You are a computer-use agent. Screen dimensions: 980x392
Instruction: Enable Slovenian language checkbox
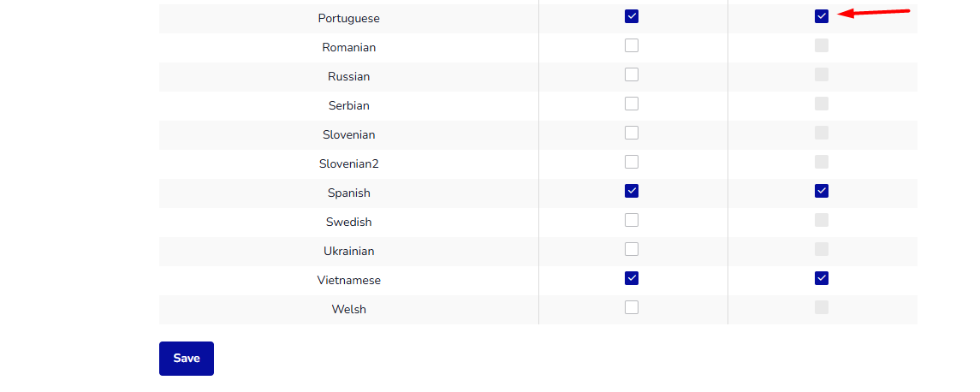(x=632, y=134)
